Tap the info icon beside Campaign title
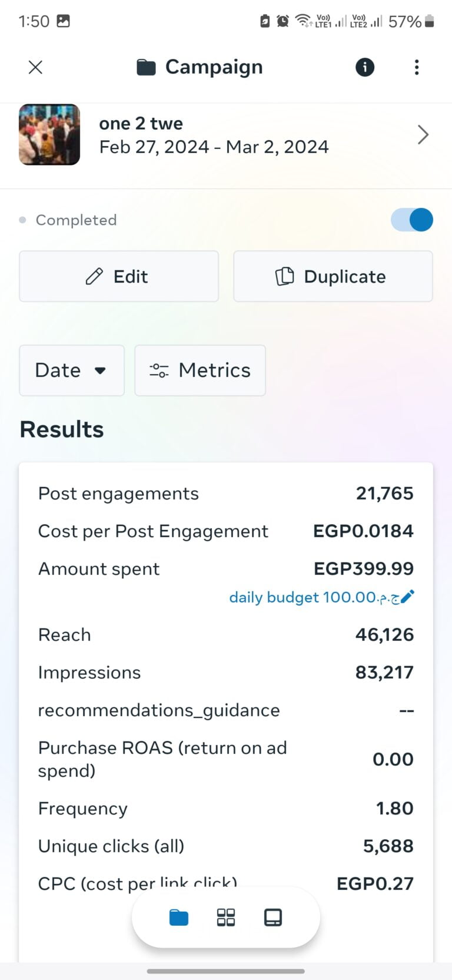Image resolution: width=452 pixels, height=980 pixels. pos(364,67)
